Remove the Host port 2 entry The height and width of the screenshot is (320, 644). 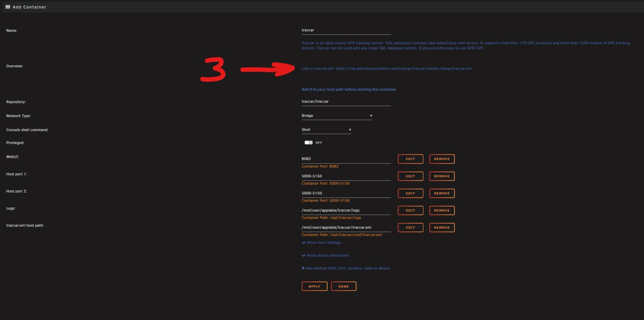[442, 193]
